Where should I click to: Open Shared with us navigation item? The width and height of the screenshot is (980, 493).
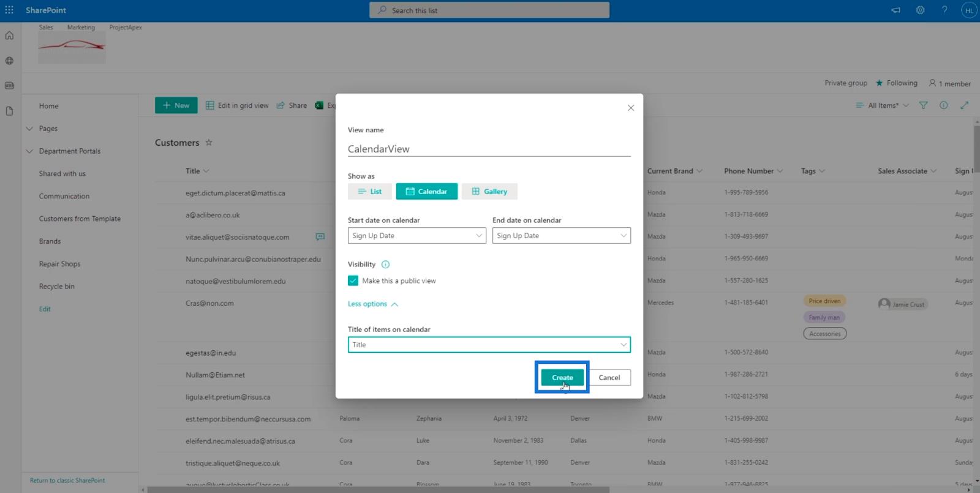[62, 174]
